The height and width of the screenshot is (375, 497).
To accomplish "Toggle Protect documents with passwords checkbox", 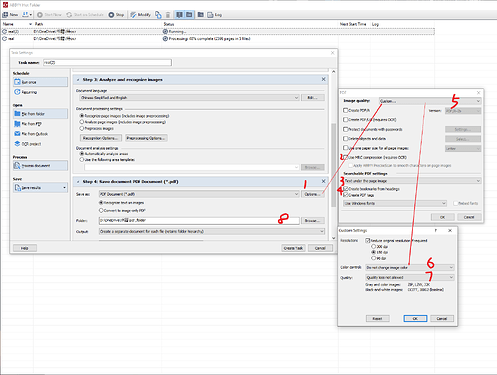I will (x=346, y=129).
